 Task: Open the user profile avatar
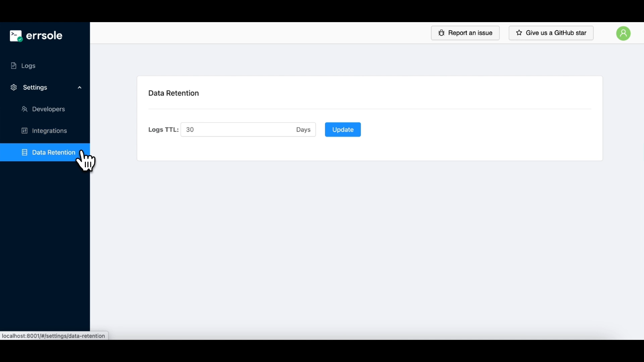(623, 34)
